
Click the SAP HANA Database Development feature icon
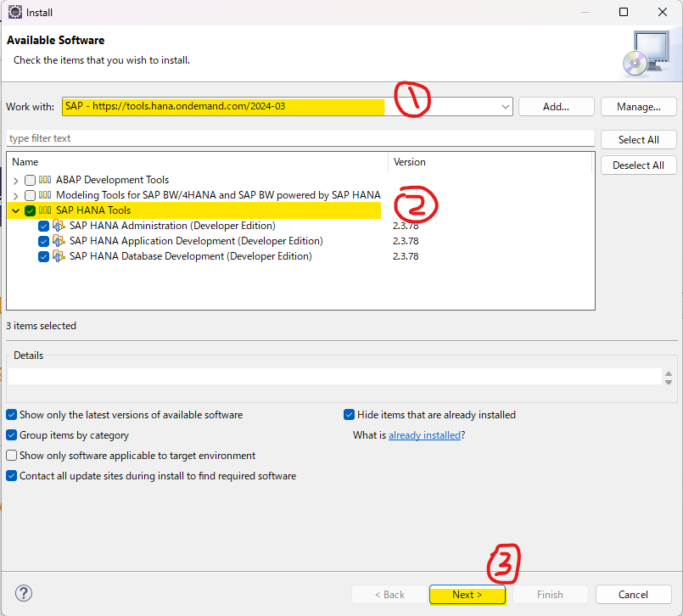pos(59,255)
